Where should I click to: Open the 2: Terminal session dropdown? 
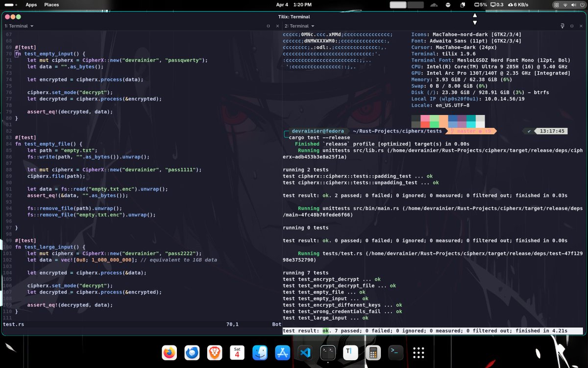299,26
